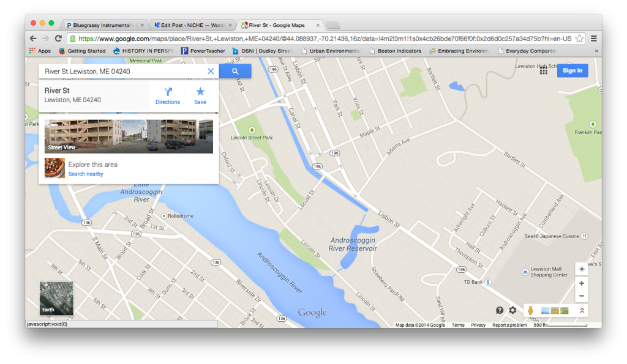Switch to the Bluegrassy Instrumental tab
627x364 pixels.
point(102,25)
